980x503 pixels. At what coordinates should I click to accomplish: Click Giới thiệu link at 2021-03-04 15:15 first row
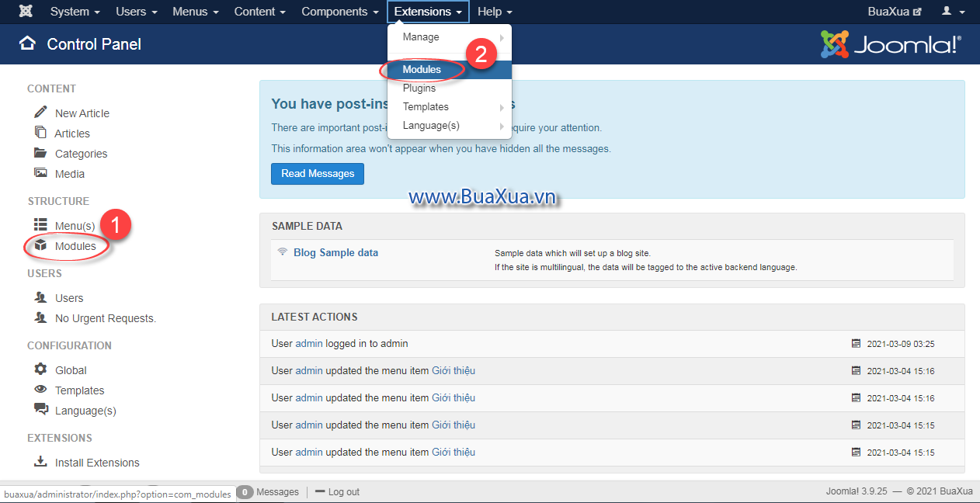454,425
